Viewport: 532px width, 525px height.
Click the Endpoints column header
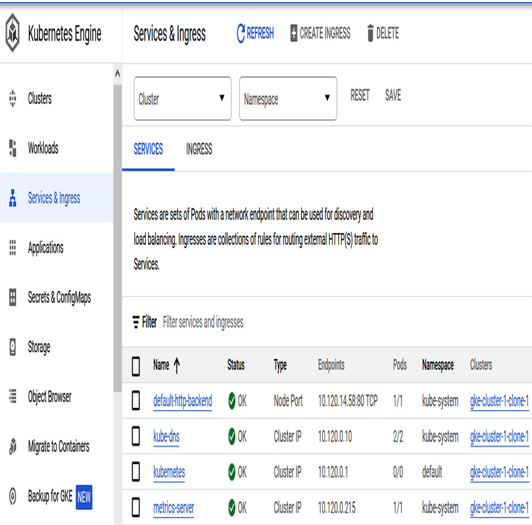pos(331,365)
